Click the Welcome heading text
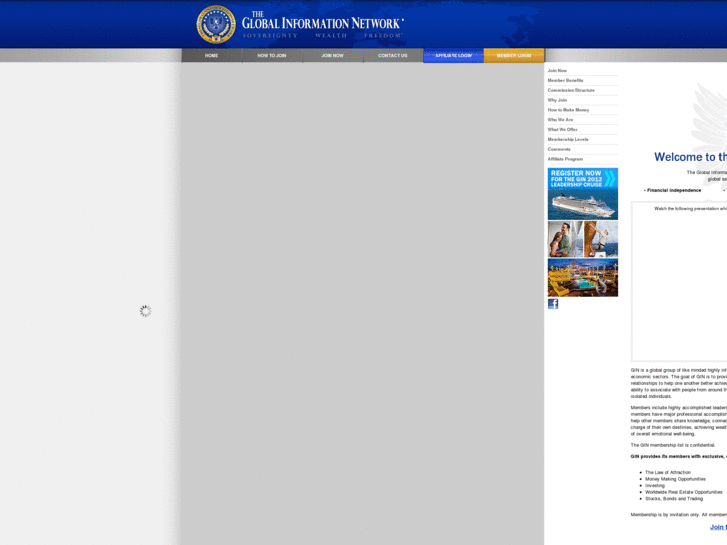727x545 pixels. [690, 157]
